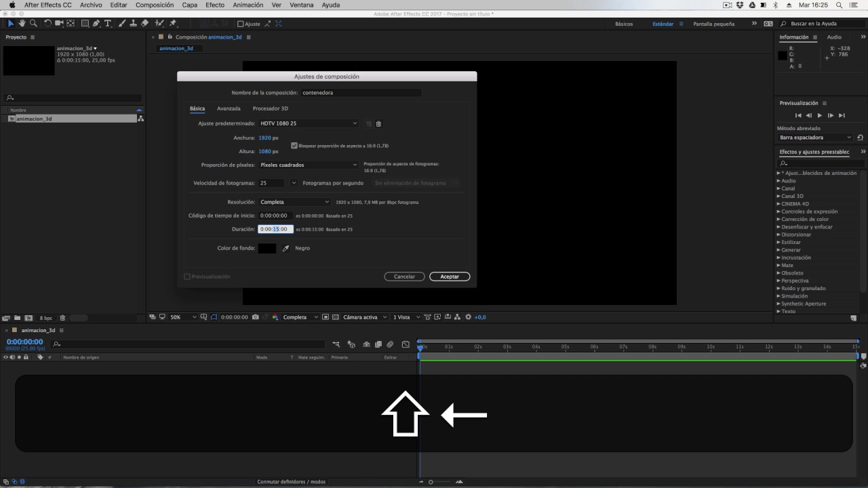The image size is (868, 488).
Task: Enable the Ajuste snapping checkbox
Action: pos(241,24)
